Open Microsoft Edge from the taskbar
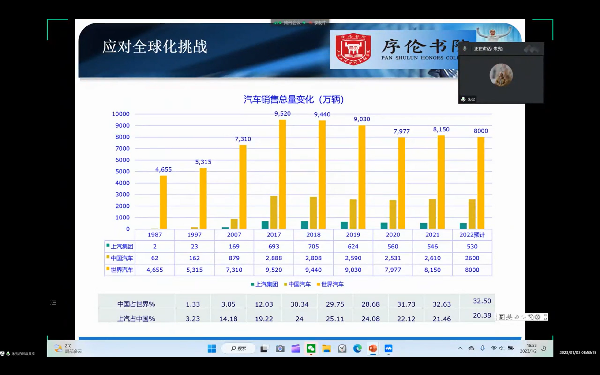600x375 pixels. pos(357,349)
